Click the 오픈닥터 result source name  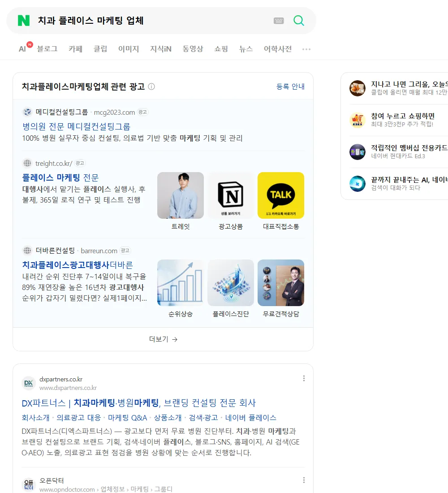tap(52, 480)
